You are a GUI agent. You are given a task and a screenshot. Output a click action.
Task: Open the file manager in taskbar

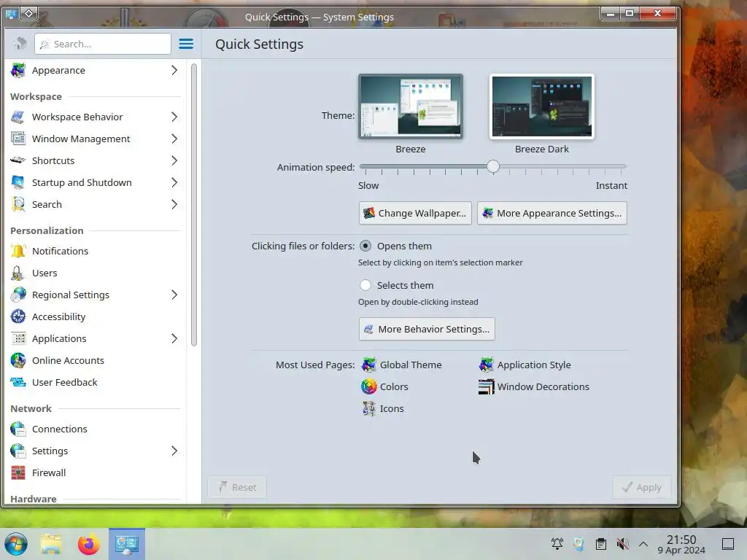click(x=52, y=544)
